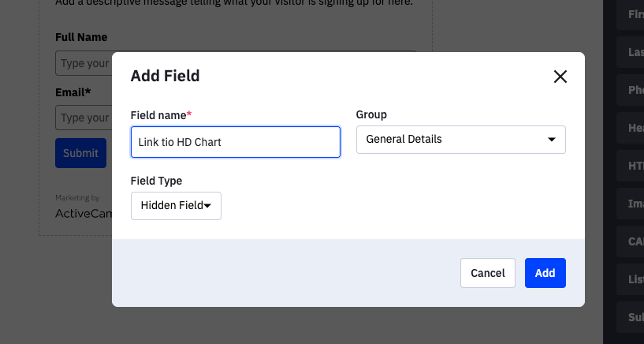Viewport: 644px width, 344px height.
Task: Click the Cancel button
Action: tap(487, 273)
